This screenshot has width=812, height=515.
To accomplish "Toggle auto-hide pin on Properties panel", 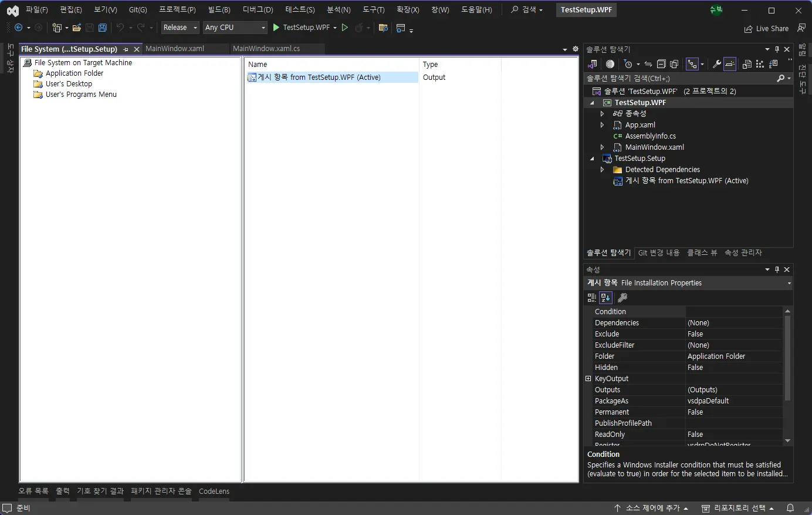I will tap(777, 270).
